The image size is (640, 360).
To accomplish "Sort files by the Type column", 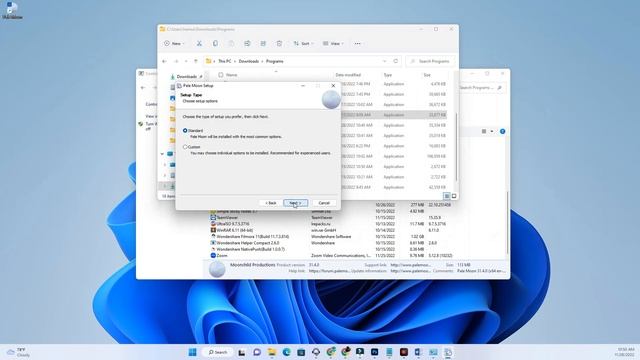I will tap(387, 75).
